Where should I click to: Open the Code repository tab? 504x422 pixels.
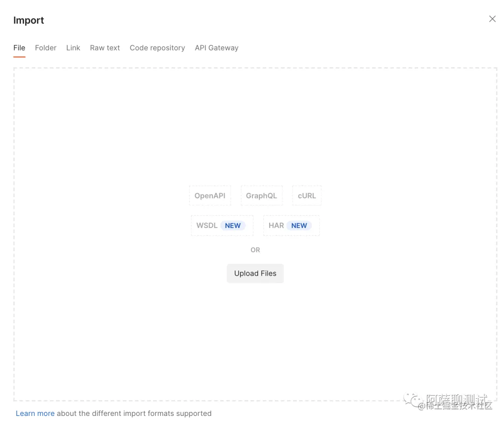coord(157,48)
